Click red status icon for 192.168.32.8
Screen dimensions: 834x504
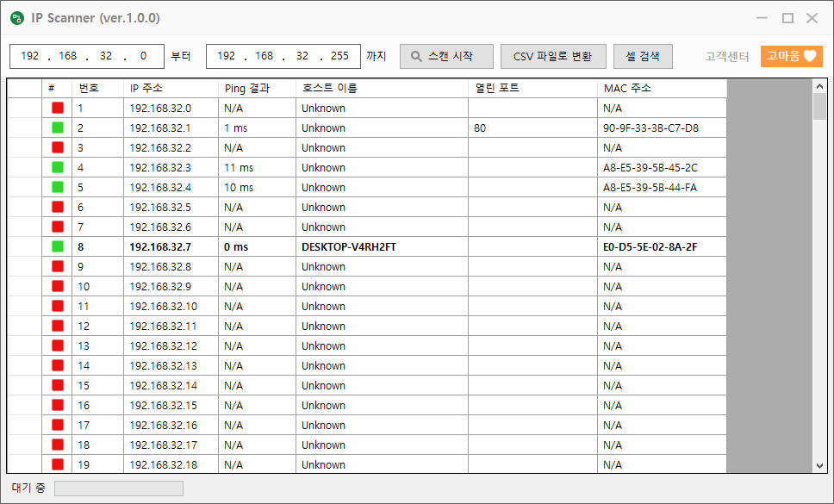click(58, 266)
